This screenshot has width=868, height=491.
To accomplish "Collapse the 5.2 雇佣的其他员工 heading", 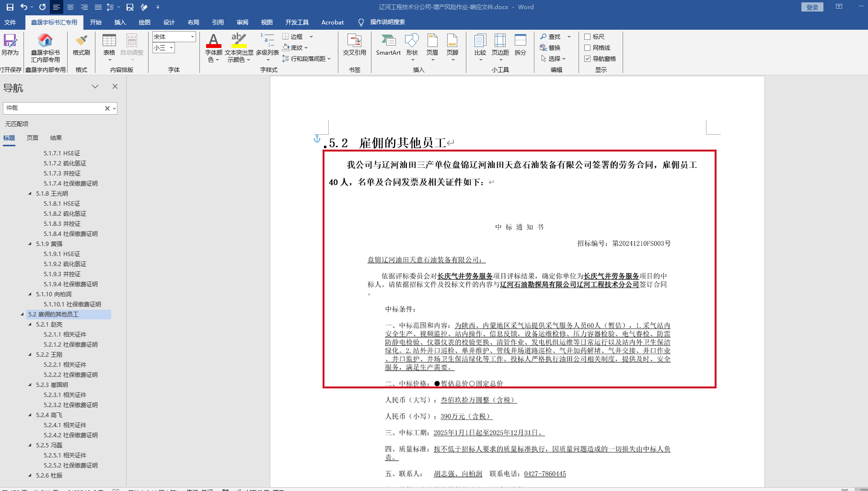I will [22, 315].
